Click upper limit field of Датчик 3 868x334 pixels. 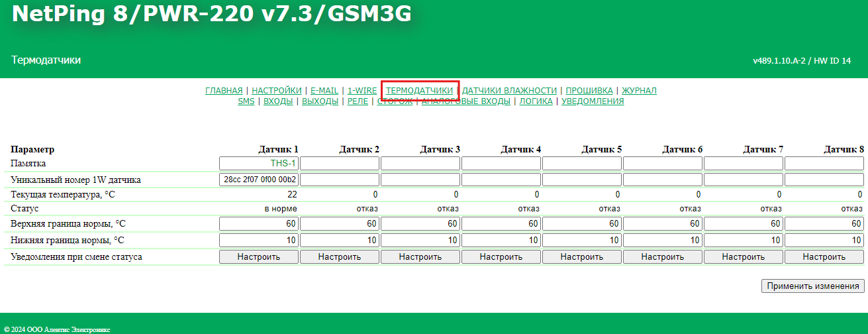[420, 223]
